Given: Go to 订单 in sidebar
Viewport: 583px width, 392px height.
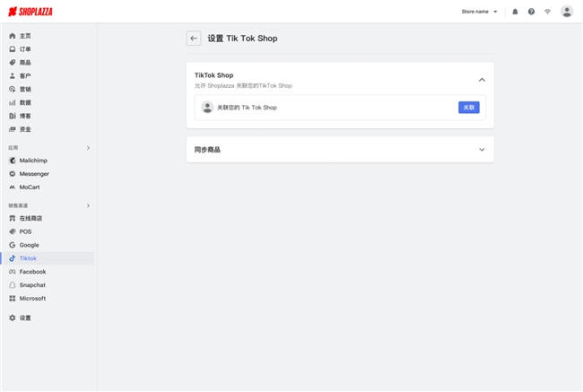Looking at the screenshot, I should (25, 49).
